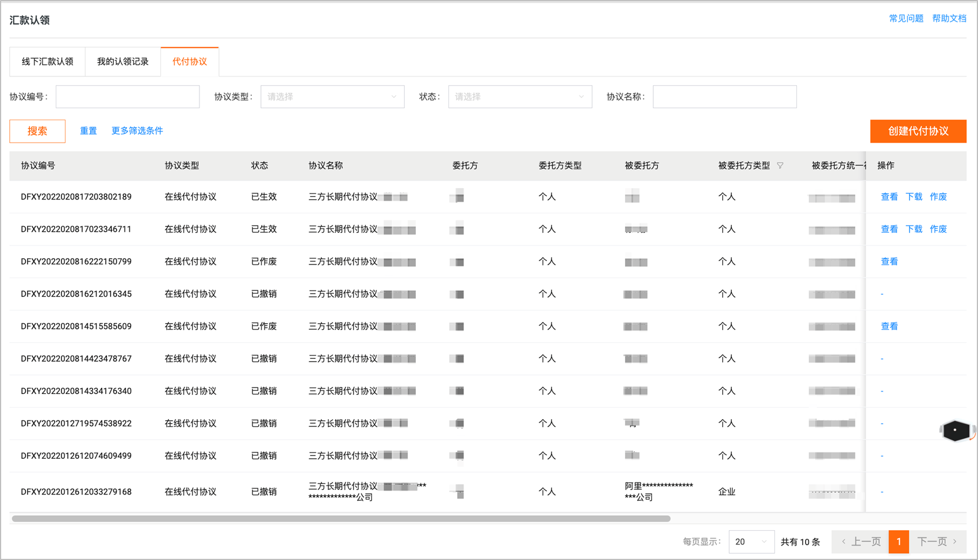Click the 下一页 pagination button
978x560 pixels.
coord(937,542)
